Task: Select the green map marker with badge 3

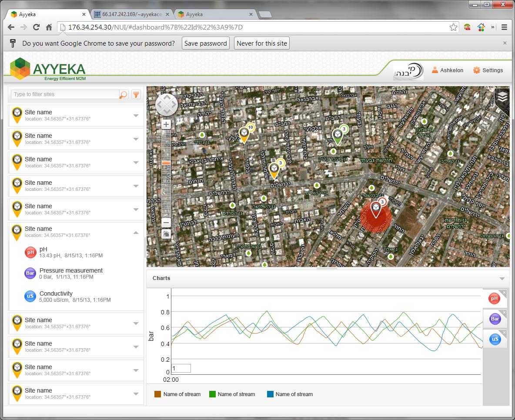Action: tap(338, 136)
